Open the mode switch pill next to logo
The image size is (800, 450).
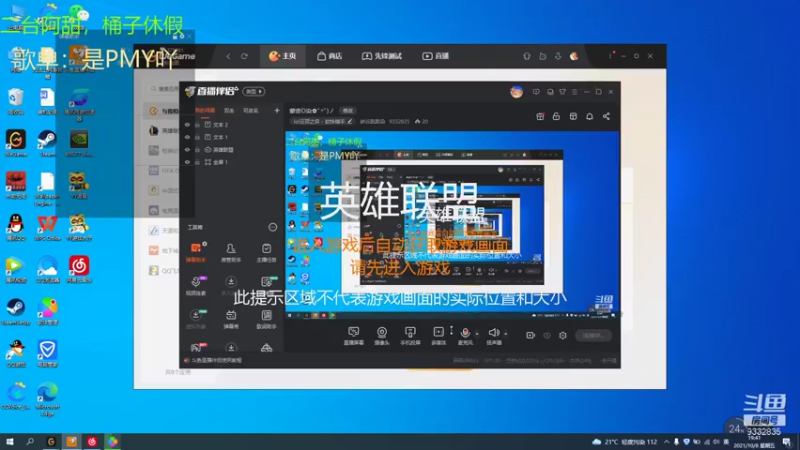pos(254,92)
